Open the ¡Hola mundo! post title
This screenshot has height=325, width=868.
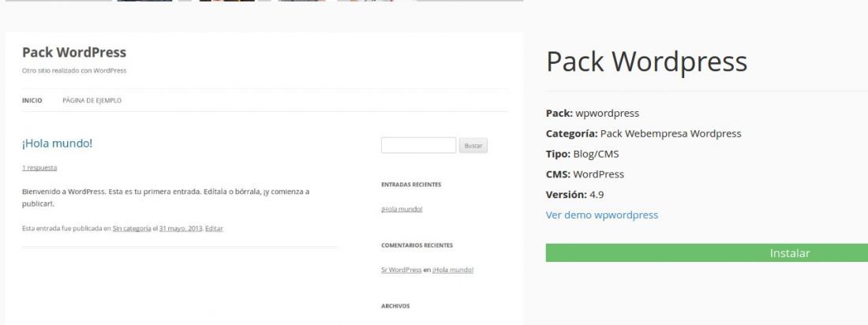(x=57, y=144)
